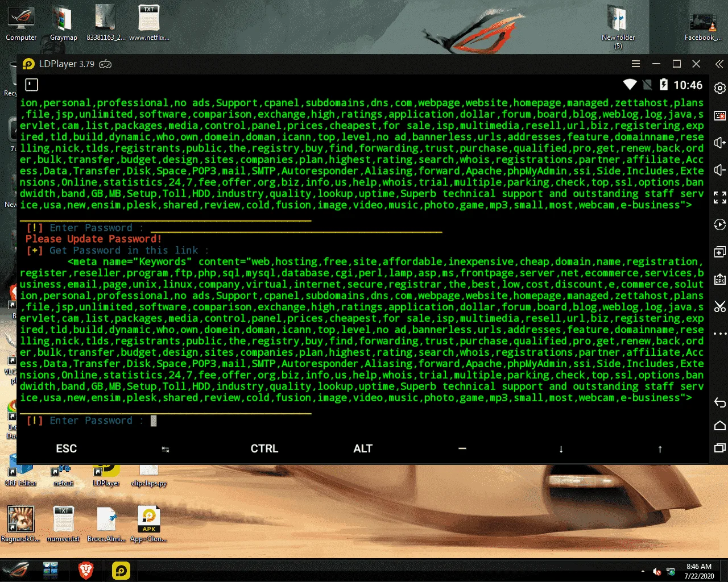Tap the ALT key in terminal extra keys
Screen dimensions: 728x582
[x=363, y=448]
